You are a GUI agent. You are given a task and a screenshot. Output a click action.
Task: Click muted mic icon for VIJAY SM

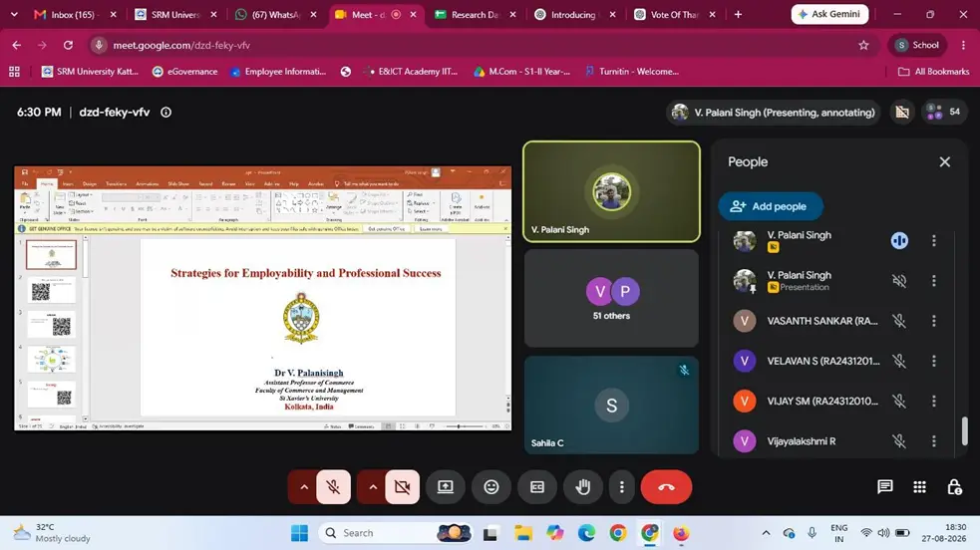pyautogui.click(x=899, y=401)
